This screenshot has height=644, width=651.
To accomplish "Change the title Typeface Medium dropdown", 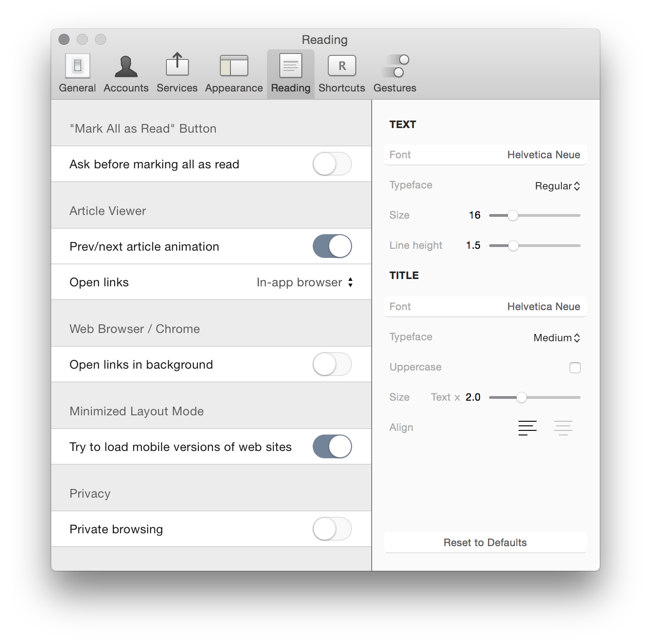I will 557,338.
